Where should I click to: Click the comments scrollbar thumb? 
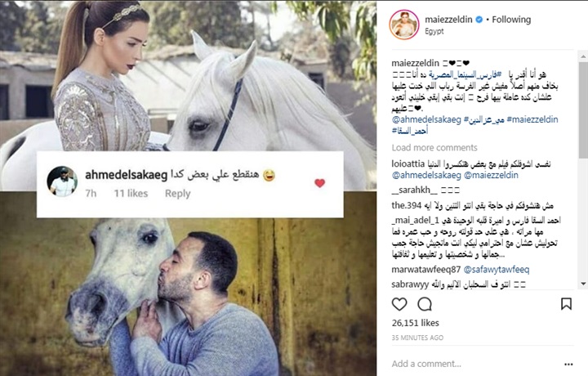coord(583,110)
